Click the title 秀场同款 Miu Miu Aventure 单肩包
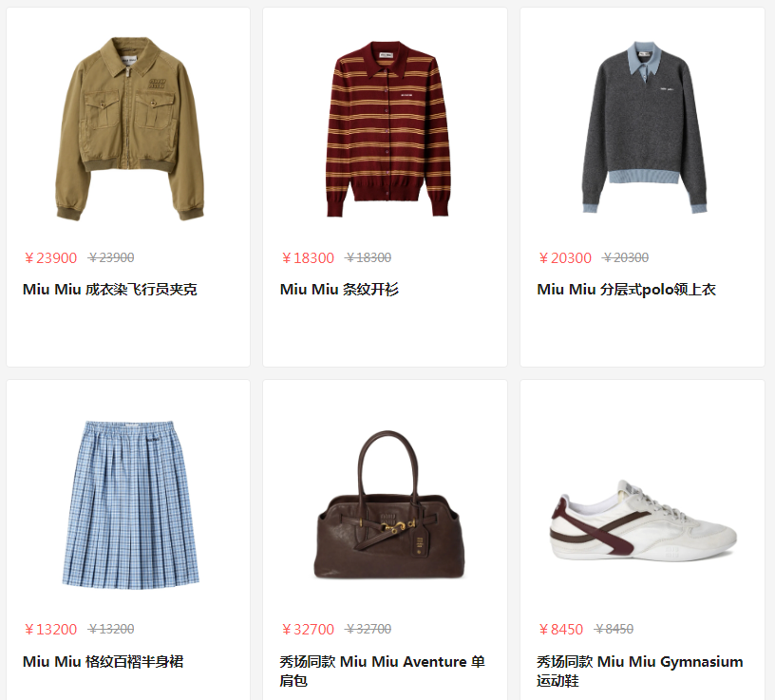The image size is (775, 700). (382, 671)
